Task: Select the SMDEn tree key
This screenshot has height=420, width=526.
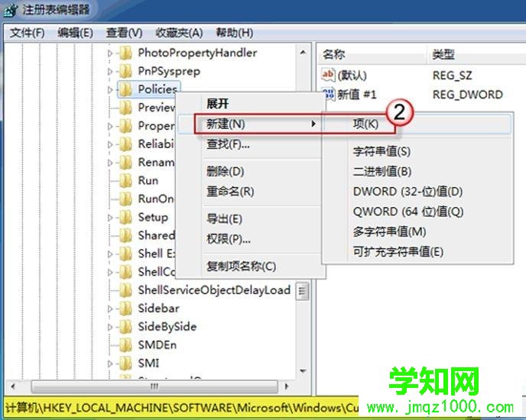Action: point(157,344)
